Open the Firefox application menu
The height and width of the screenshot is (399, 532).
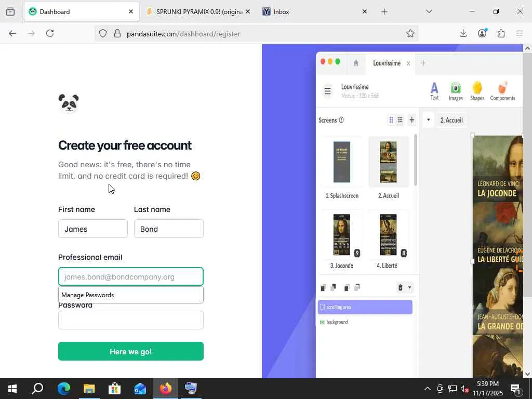[520, 33]
